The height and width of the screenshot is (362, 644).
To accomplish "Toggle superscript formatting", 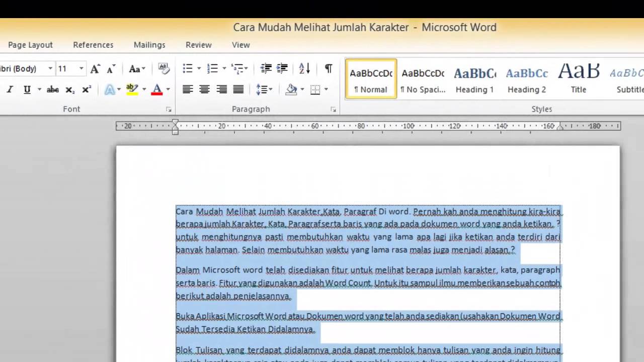I will click(x=87, y=89).
